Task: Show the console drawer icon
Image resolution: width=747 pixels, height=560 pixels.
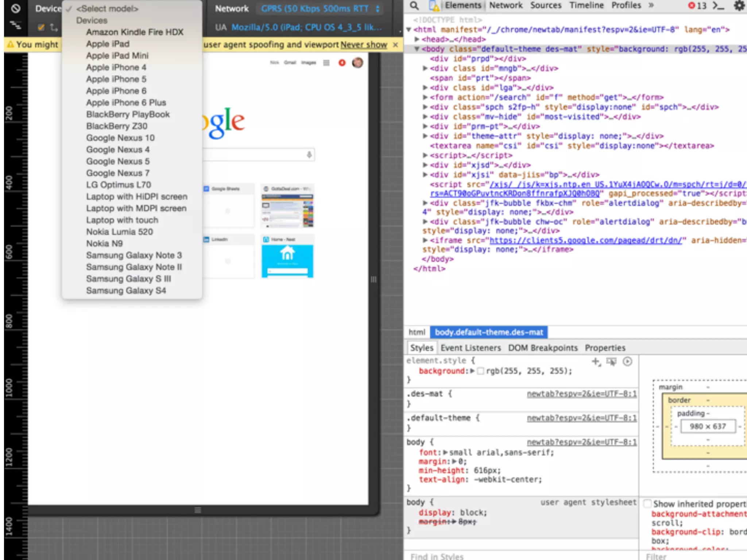Action: [718, 6]
